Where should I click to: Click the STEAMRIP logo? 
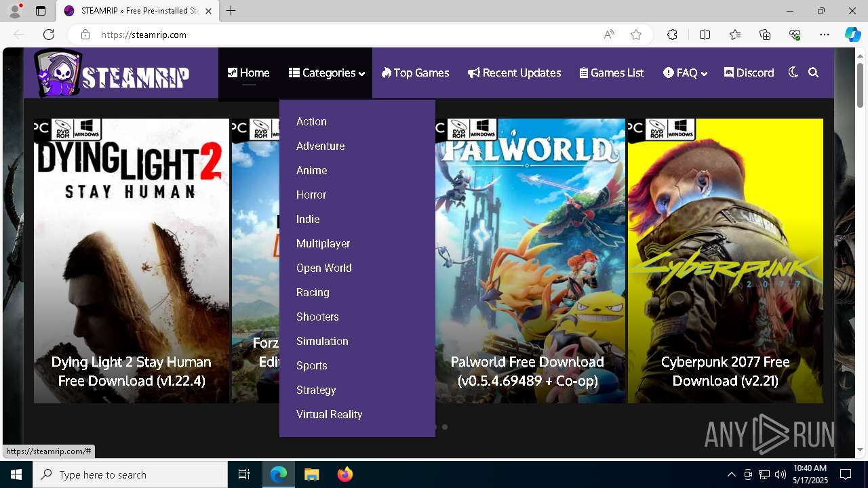112,73
